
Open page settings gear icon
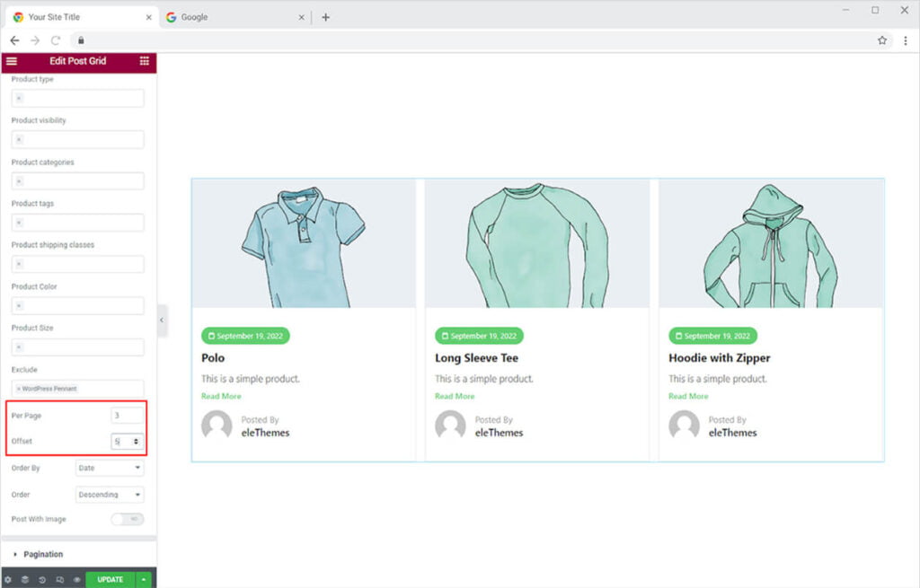tap(8, 580)
